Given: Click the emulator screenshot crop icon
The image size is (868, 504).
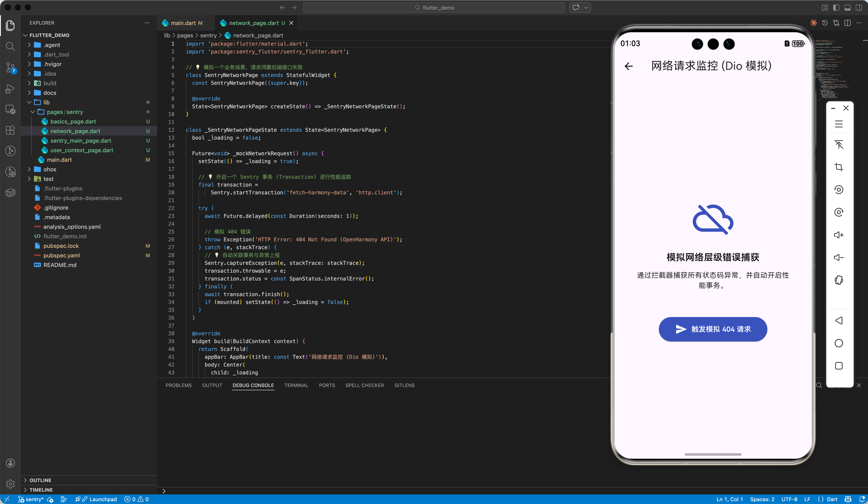Looking at the screenshot, I should pyautogui.click(x=838, y=167).
